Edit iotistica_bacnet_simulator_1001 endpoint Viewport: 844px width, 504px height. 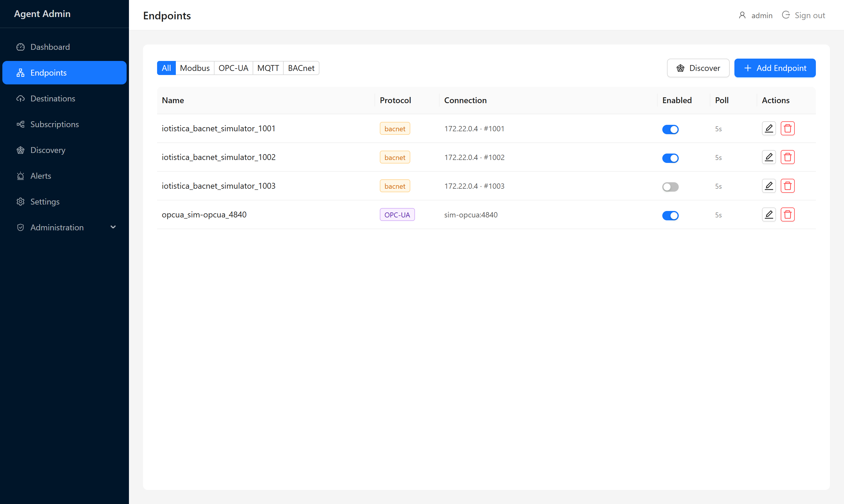point(769,128)
